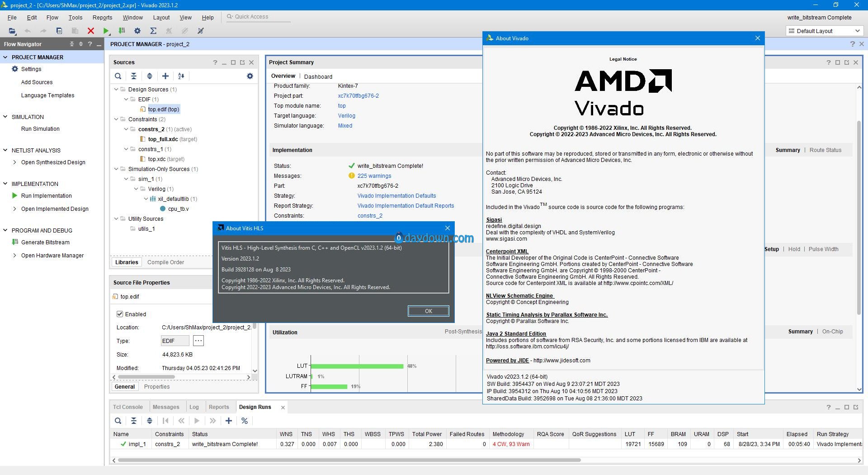This screenshot has height=475, width=868.
Task: Collapse the Utility Sources tree node
Action: coord(116,218)
